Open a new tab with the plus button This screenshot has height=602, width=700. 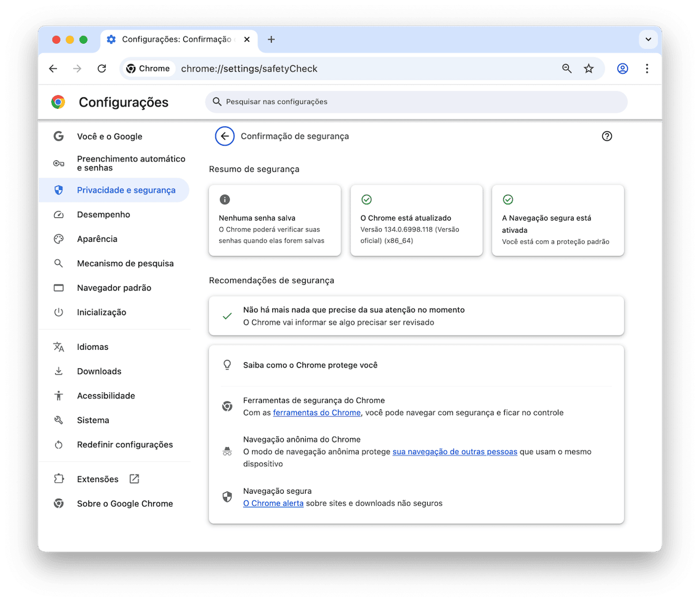[x=271, y=39]
